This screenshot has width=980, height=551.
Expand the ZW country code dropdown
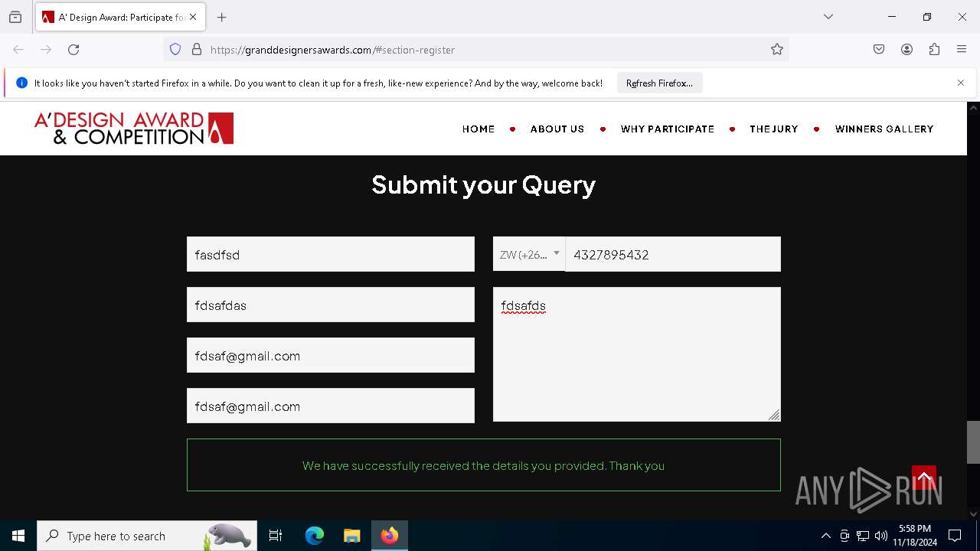tap(529, 254)
